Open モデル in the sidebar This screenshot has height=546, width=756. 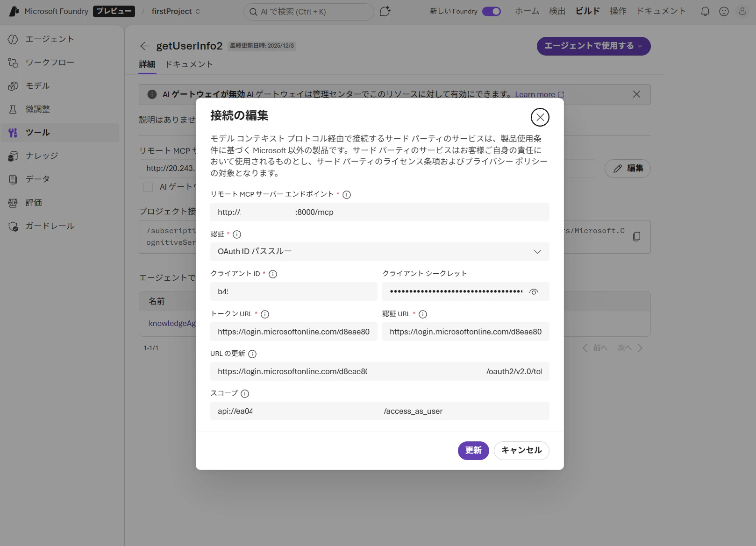click(60, 86)
